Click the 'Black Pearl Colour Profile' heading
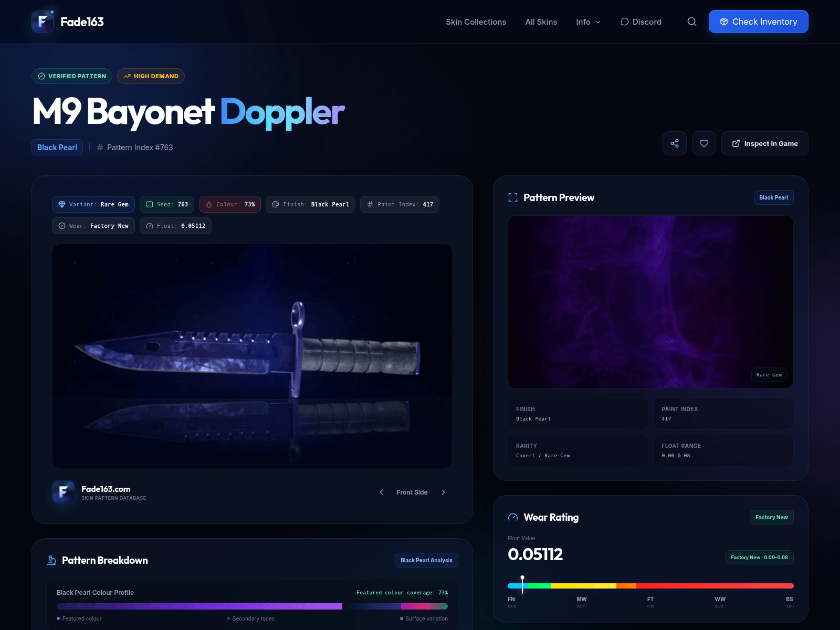The image size is (840, 630). [95, 593]
